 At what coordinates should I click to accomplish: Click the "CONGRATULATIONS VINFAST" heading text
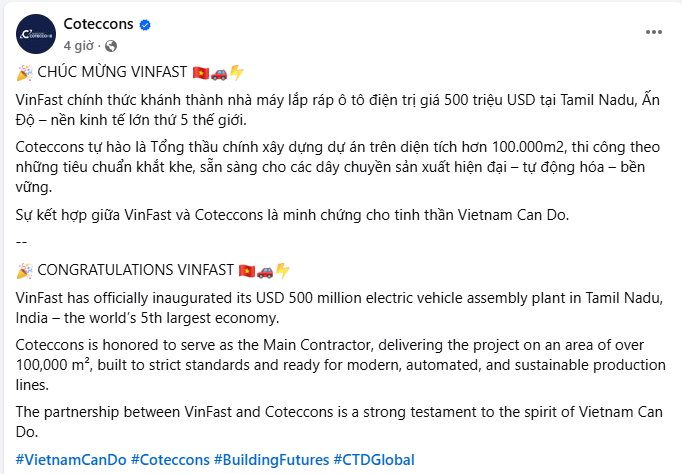point(135,271)
